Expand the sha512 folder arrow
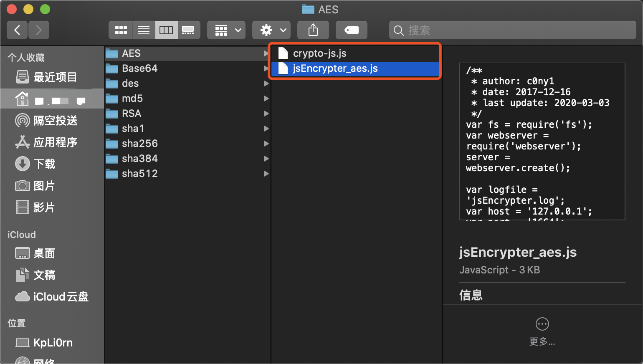Image resolution: width=643 pixels, height=364 pixels. 266,174
